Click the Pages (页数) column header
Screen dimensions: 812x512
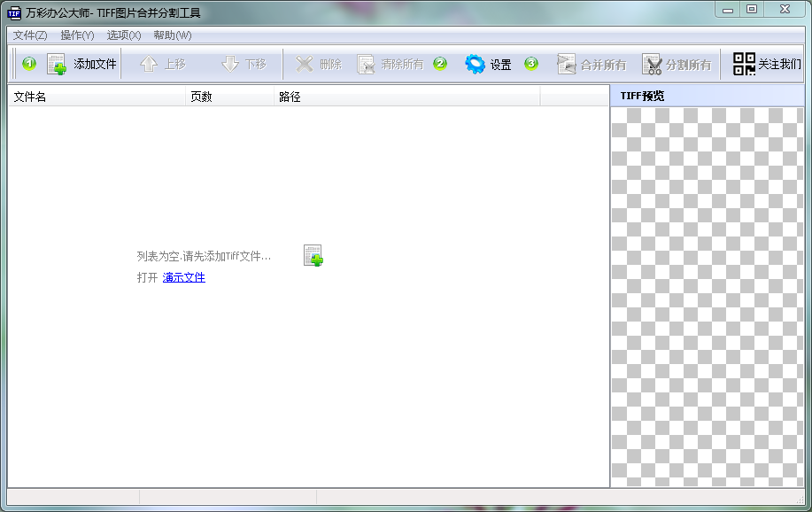(x=228, y=97)
